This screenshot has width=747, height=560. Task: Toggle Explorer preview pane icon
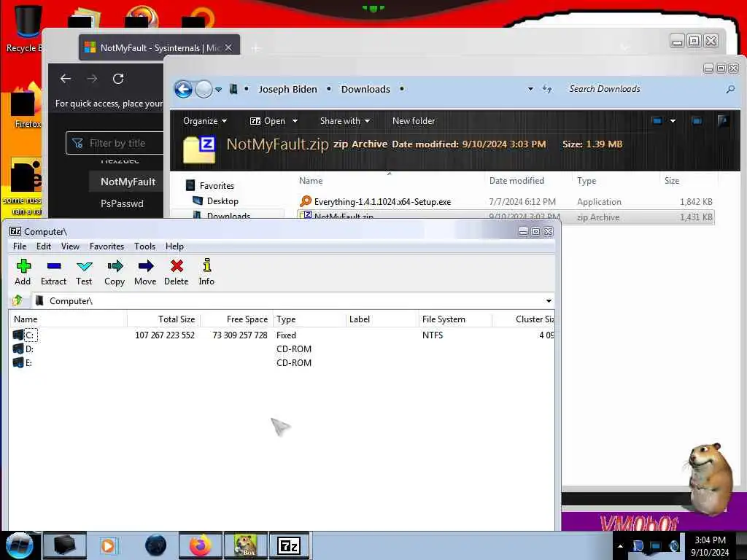pyautogui.click(x=697, y=121)
